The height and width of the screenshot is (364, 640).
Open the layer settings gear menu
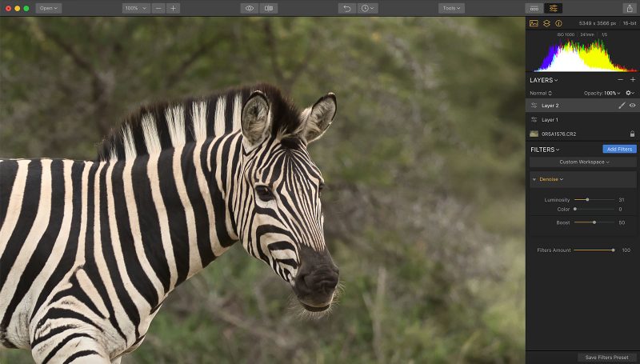(630, 93)
